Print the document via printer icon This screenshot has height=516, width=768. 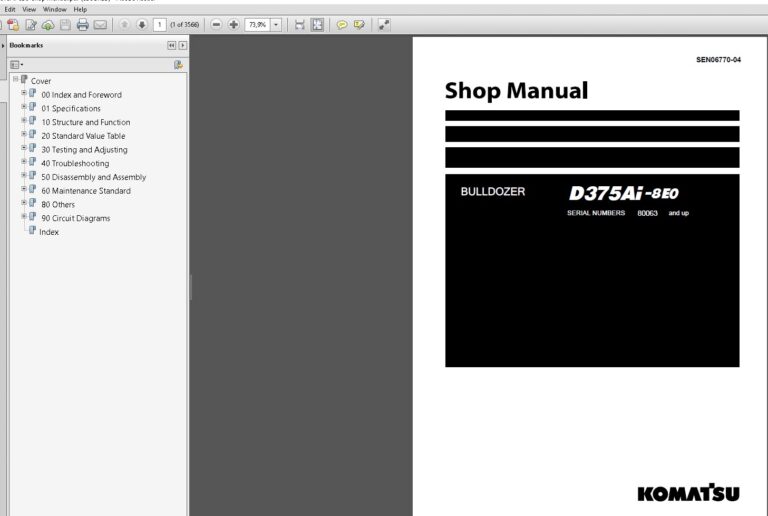click(x=82, y=25)
